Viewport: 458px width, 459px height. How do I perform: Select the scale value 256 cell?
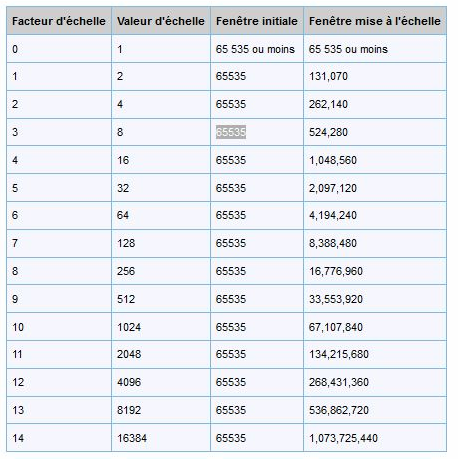pyautogui.click(x=161, y=271)
